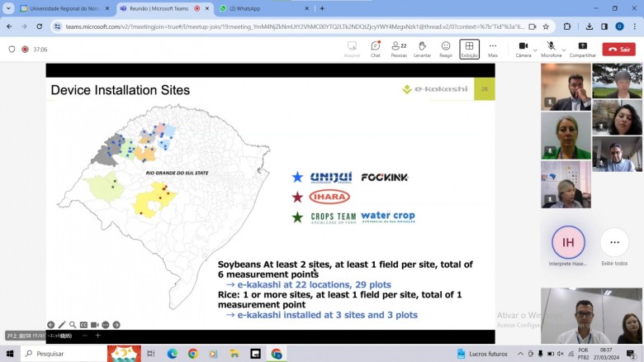Show the Pessoas participants list

398,48
